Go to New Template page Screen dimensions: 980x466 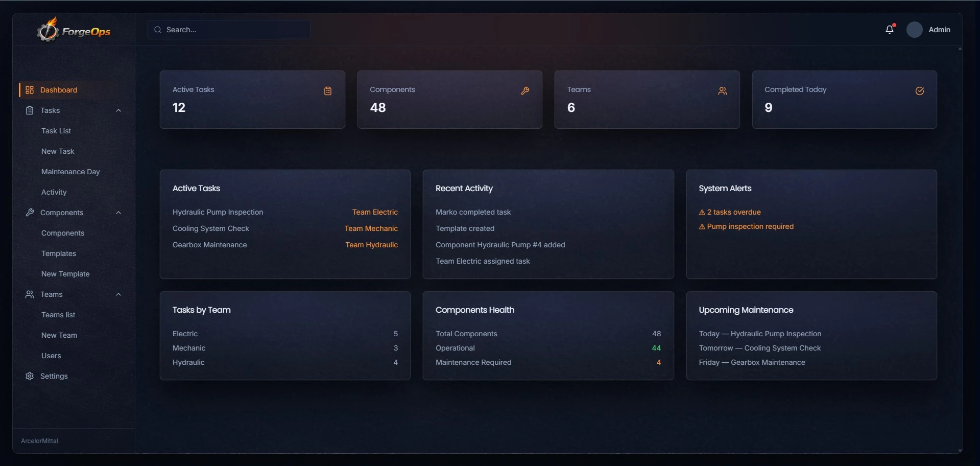click(65, 274)
